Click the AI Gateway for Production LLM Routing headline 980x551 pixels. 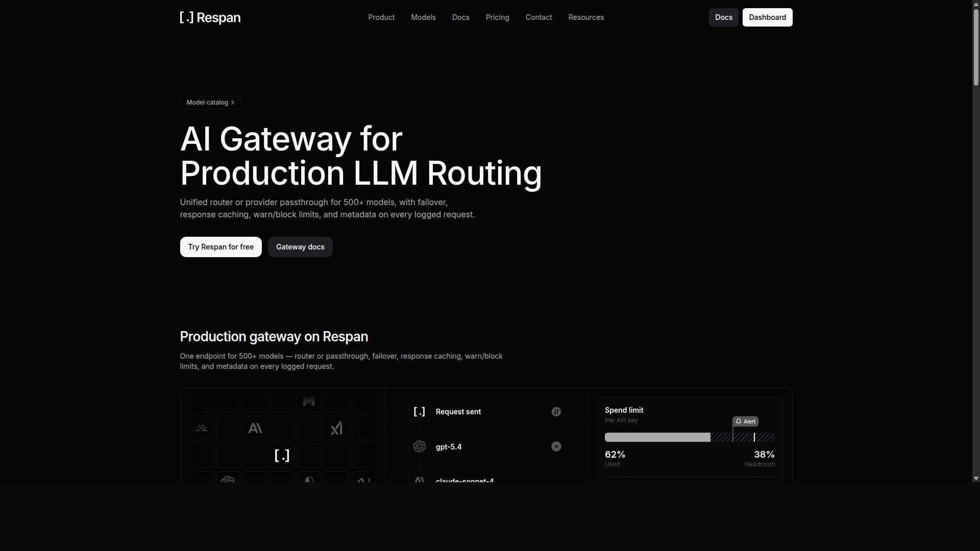point(361,156)
